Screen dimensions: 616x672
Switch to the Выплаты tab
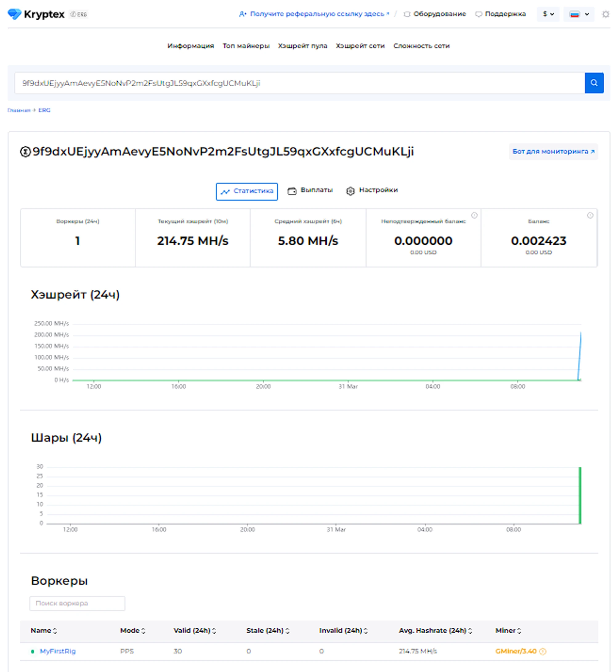(x=310, y=190)
